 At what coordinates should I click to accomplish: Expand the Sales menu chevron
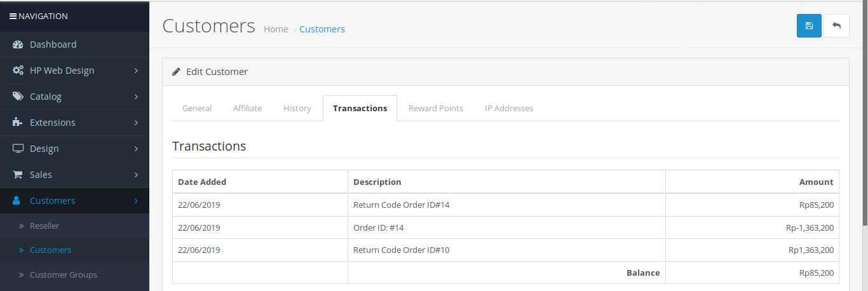pyautogui.click(x=136, y=175)
